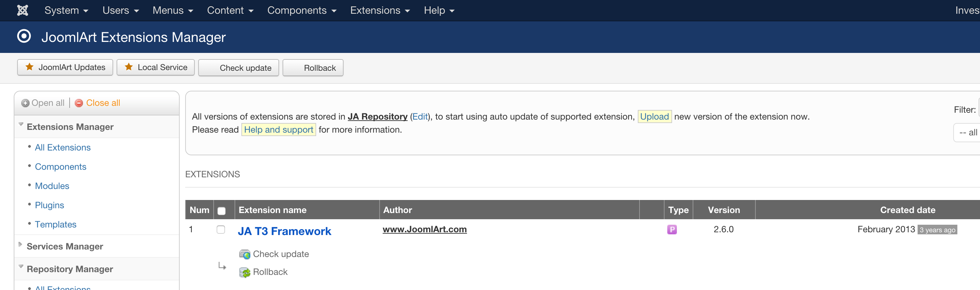Click the Open all plus icon
The image size is (980, 290).
coord(25,103)
